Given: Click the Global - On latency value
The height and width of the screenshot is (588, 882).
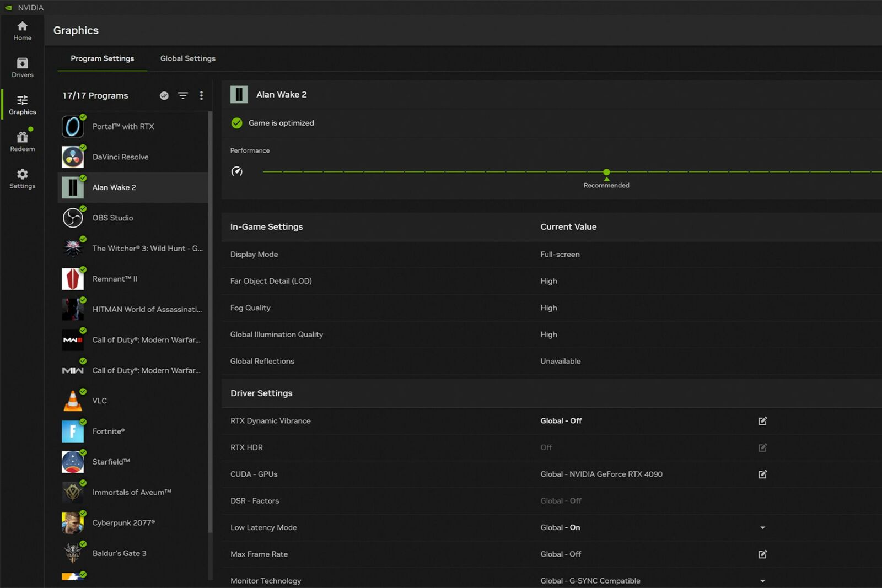Looking at the screenshot, I should coord(560,528).
